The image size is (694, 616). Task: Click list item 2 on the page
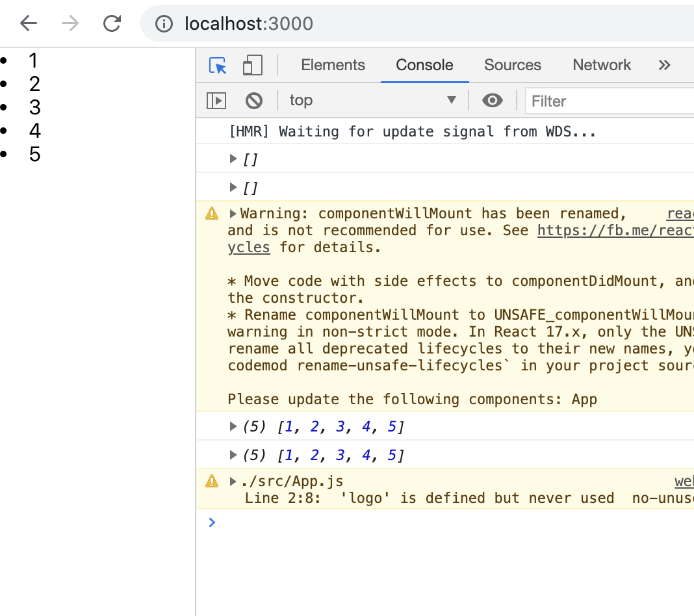35,84
